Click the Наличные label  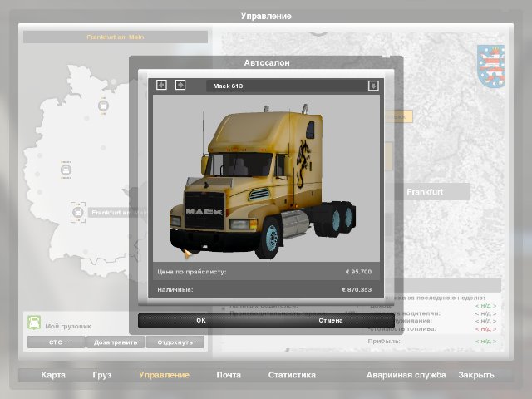(x=175, y=290)
